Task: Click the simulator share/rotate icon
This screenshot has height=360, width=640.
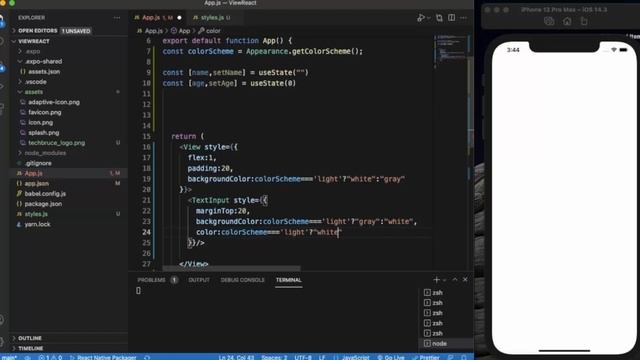Action: point(584,21)
